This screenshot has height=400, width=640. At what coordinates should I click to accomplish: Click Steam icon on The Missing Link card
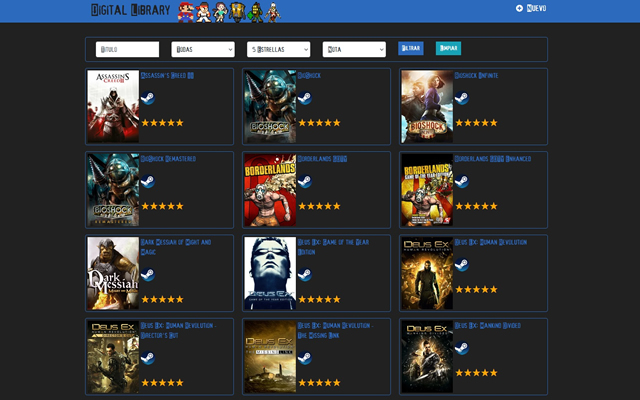[305, 358]
